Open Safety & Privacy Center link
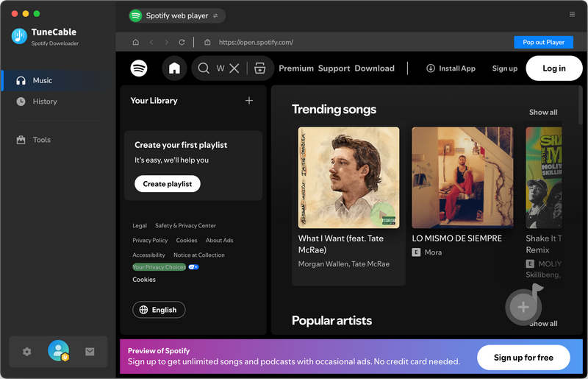 [x=185, y=226]
